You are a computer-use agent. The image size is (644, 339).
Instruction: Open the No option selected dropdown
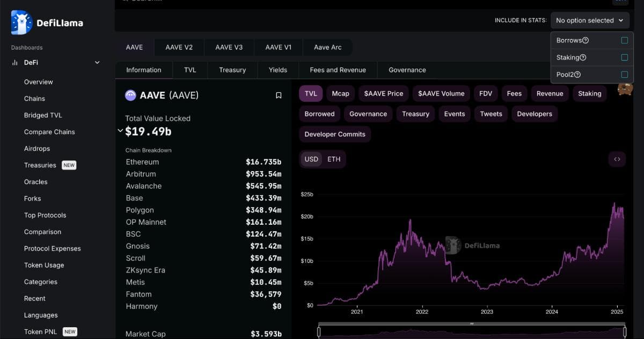coord(589,20)
